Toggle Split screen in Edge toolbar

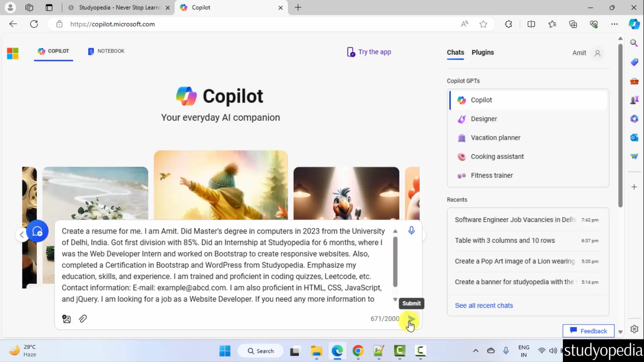(531, 24)
